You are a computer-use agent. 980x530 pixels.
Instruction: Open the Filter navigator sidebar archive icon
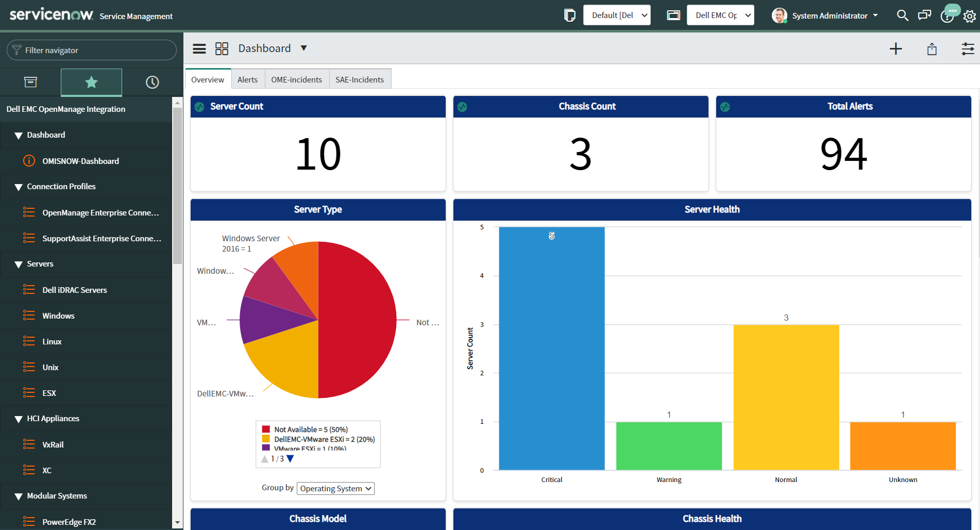coord(30,82)
